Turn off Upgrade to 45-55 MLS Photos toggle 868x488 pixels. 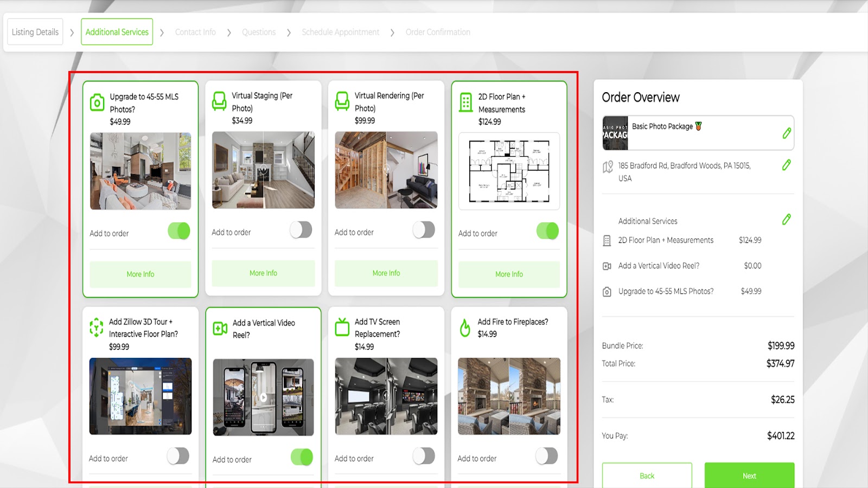tap(179, 231)
